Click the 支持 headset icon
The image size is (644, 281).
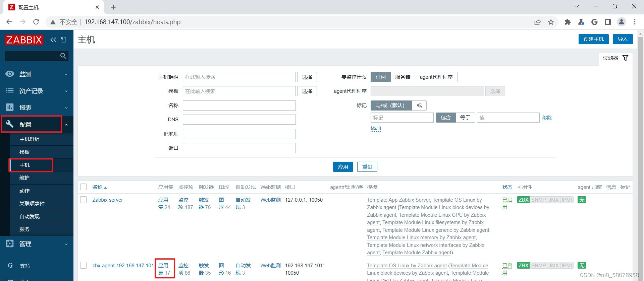click(10, 266)
